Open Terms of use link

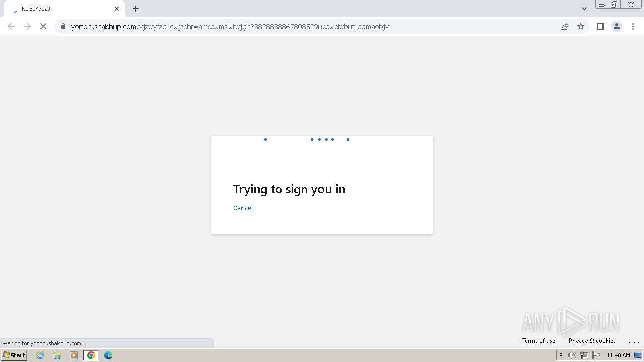(x=538, y=341)
